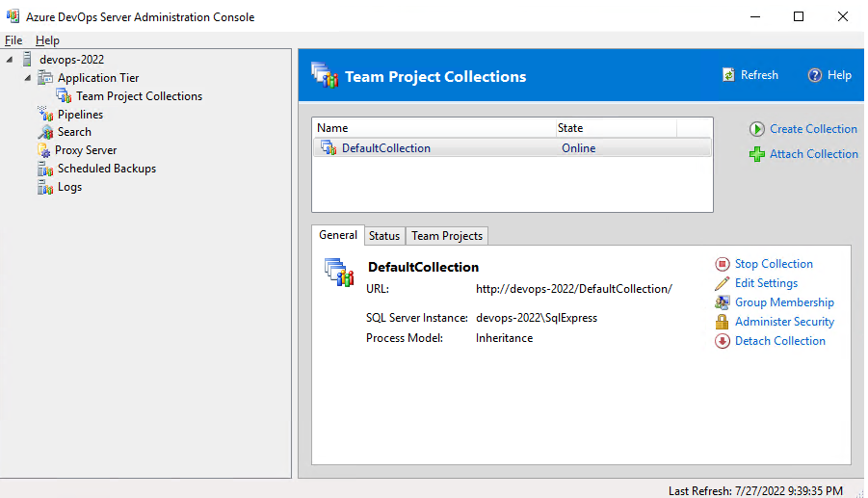
Task: Click the Detach Collection link
Action: pyautogui.click(x=780, y=341)
